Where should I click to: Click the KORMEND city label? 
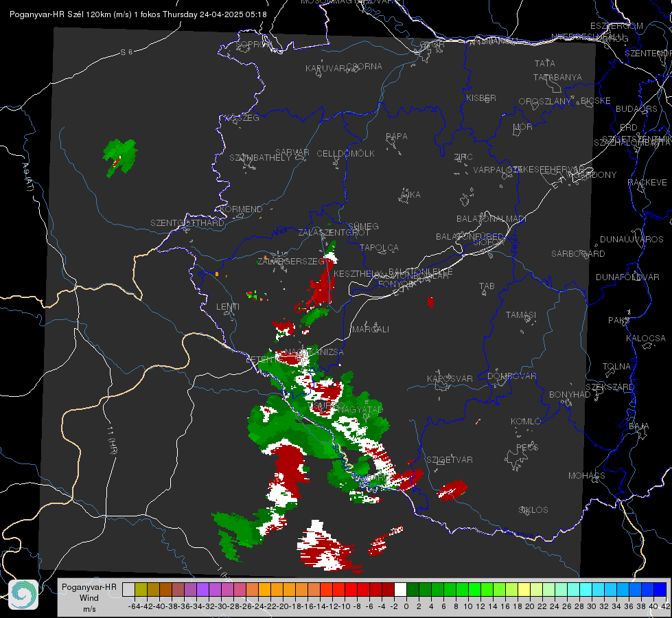pyautogui.click(x=241, y=209)
